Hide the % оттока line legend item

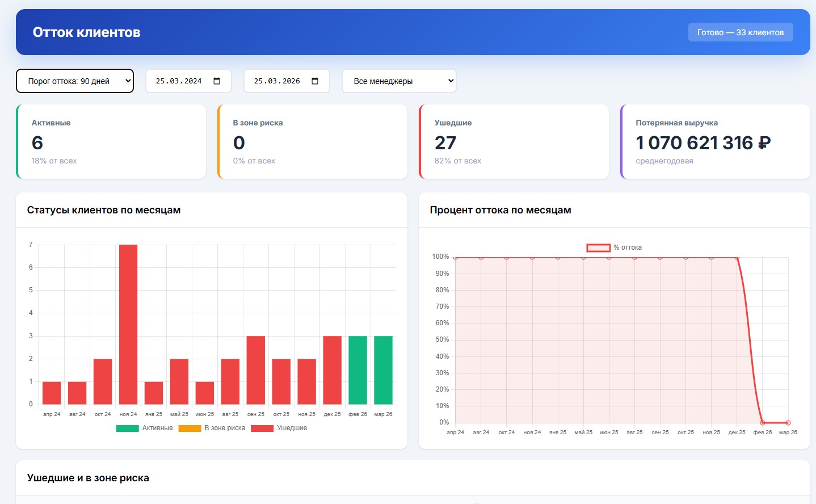[x=614, y=247]
